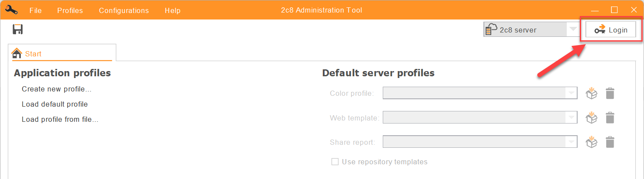Open the Configurations menu
This screenshot has height=179, width=644.
pyautogui.click(x=124, y=10)
